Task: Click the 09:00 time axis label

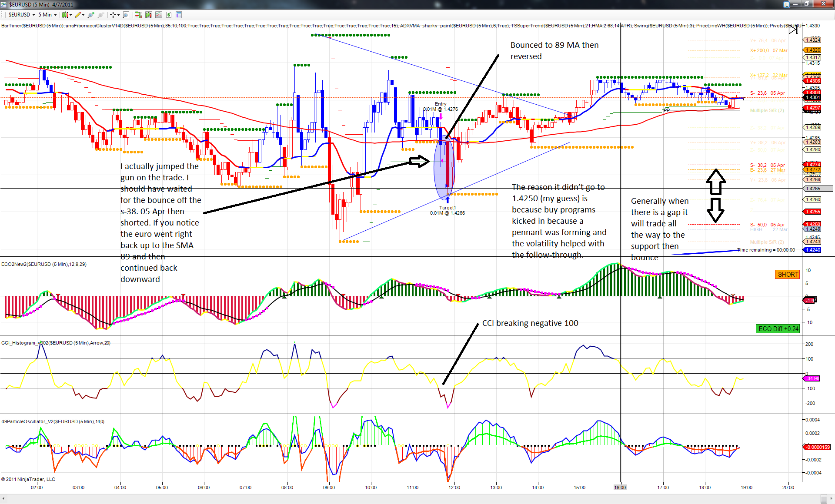Action: tap(329, 487)
